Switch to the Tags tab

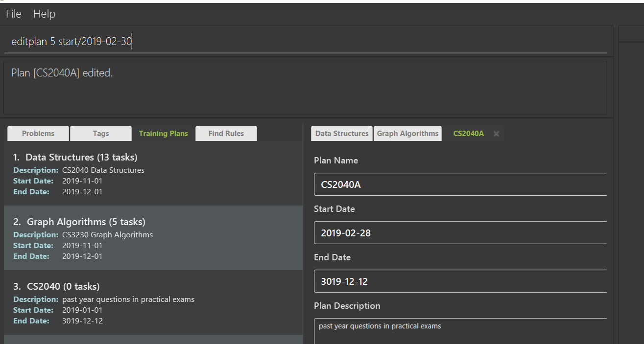[x=101, y=134]
